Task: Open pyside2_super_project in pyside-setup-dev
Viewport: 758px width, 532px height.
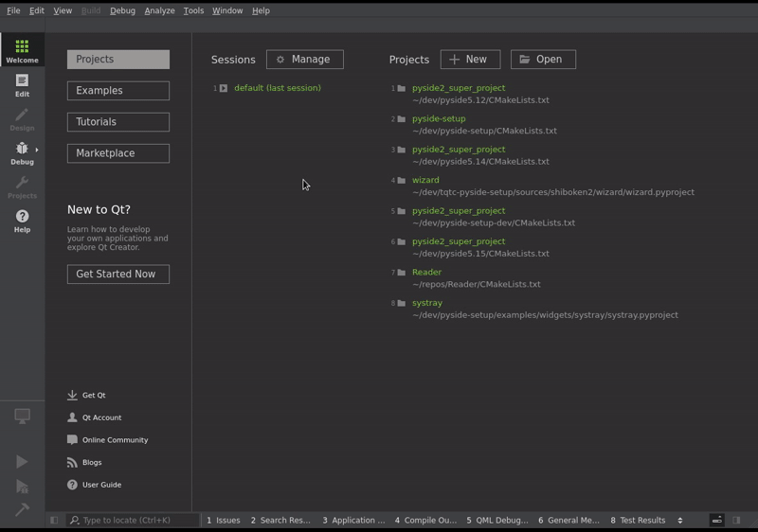Action: [459, 210]
